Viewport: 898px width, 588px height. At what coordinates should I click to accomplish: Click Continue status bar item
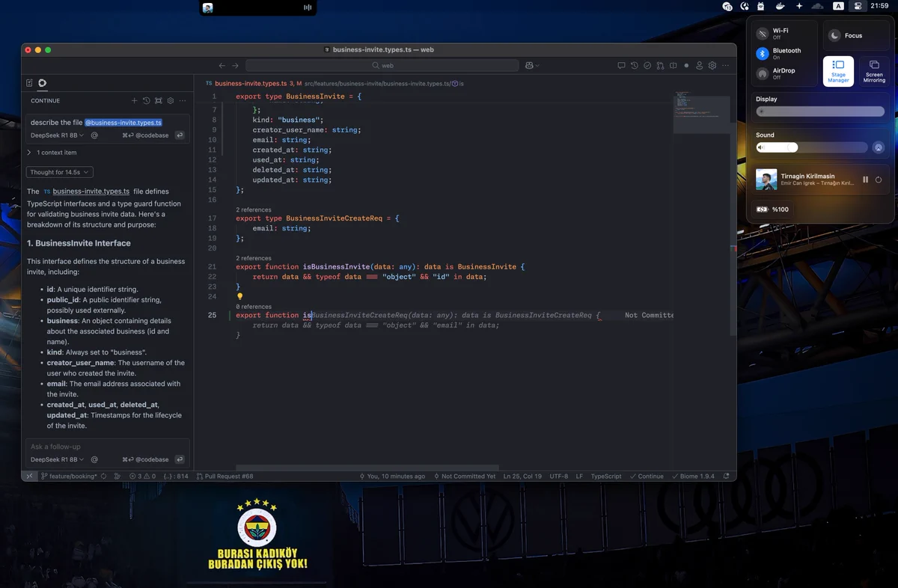click(647, 476)
